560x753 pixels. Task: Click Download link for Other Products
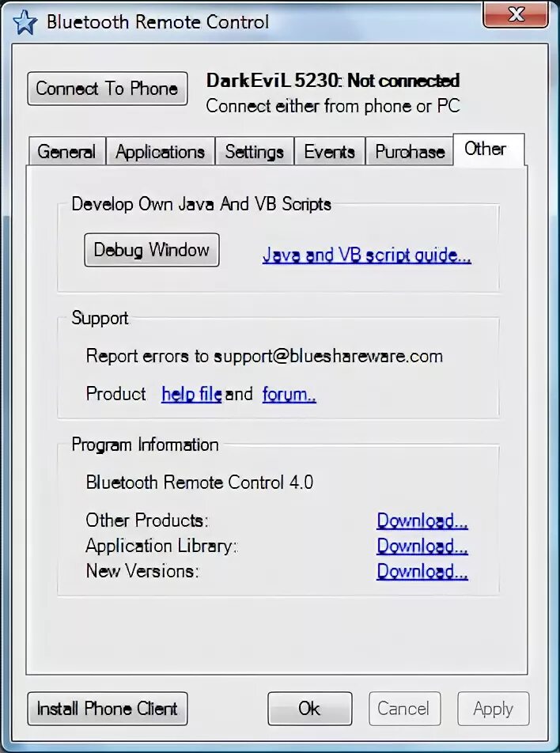tap(422, 520)
